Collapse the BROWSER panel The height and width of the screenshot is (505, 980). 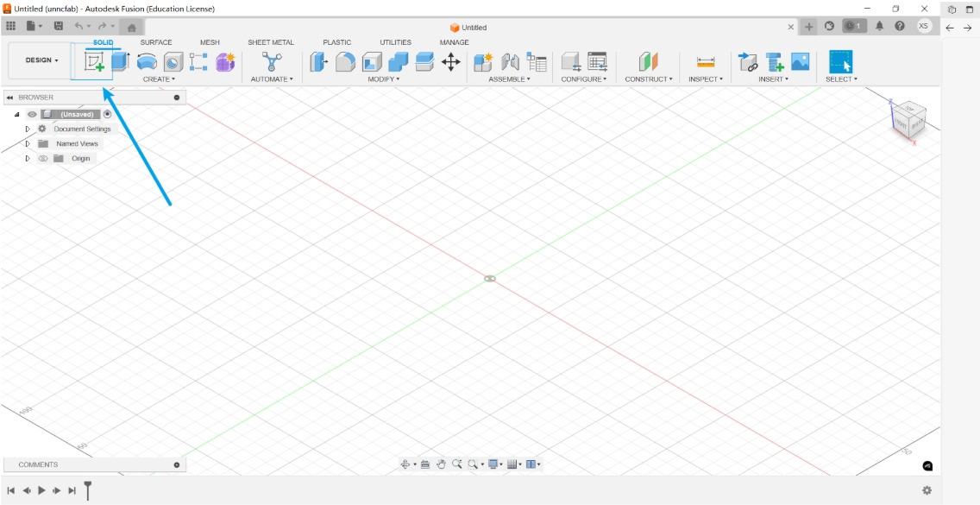pos(9,98)
